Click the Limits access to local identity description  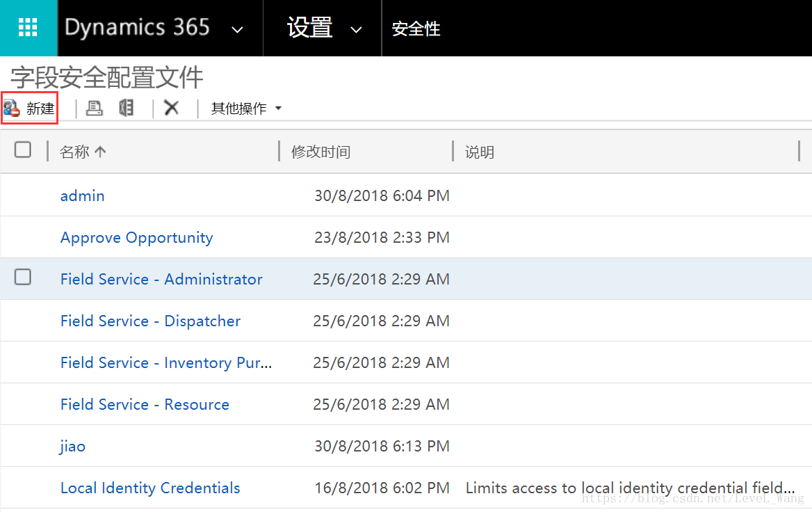tap(631, 488)
